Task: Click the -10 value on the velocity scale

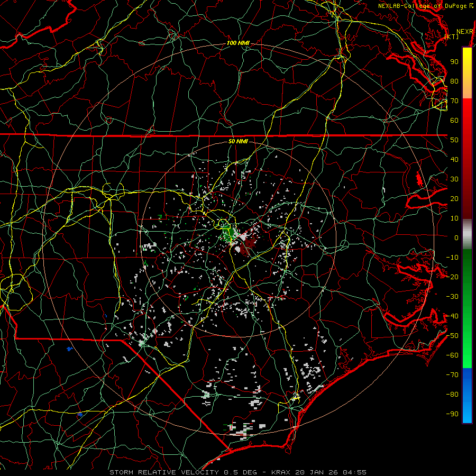Action: point(452,258)
